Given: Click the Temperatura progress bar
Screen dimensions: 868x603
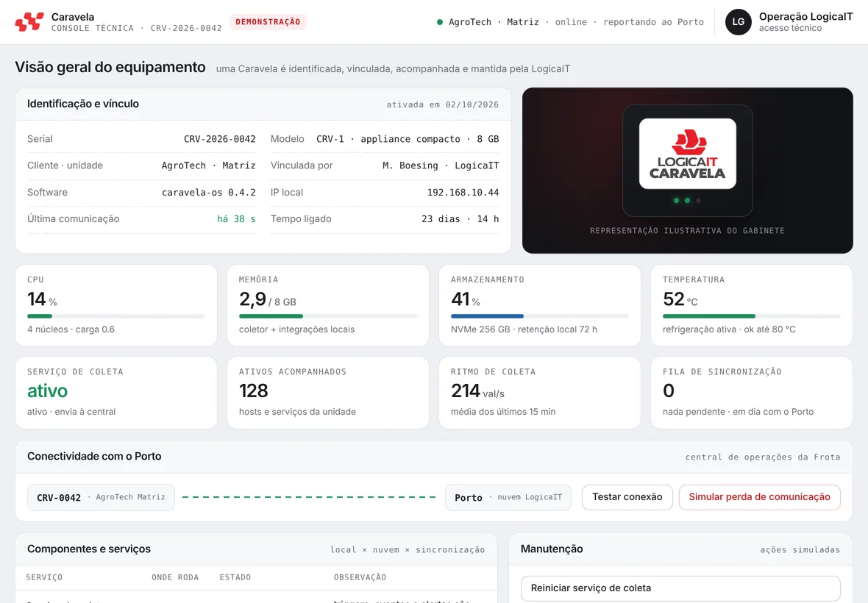Looking at the screenshot, I should coord(751,316).
